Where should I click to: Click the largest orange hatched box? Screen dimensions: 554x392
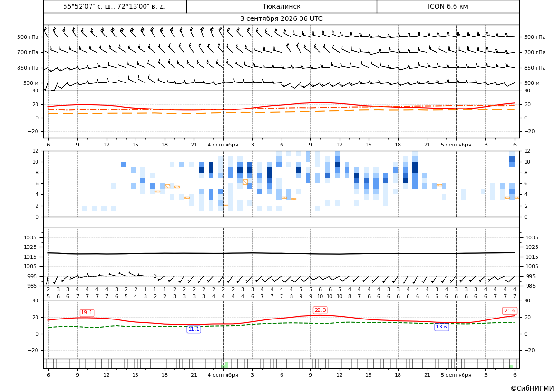[245, 182]
